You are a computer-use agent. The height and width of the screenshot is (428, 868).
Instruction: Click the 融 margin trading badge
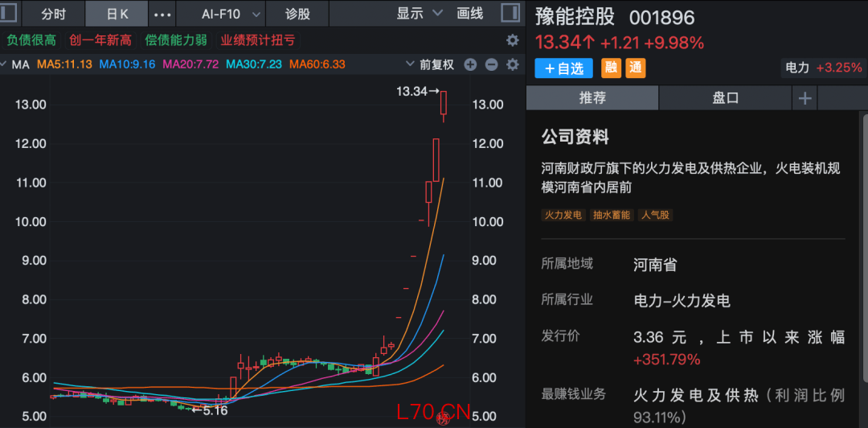tap(611, 68)
